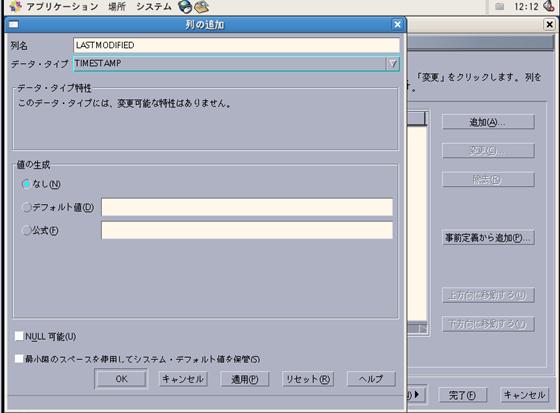
Task: Open the 列の追加 window menu icon
Action: pyautogui.click(x=13, y=24)
